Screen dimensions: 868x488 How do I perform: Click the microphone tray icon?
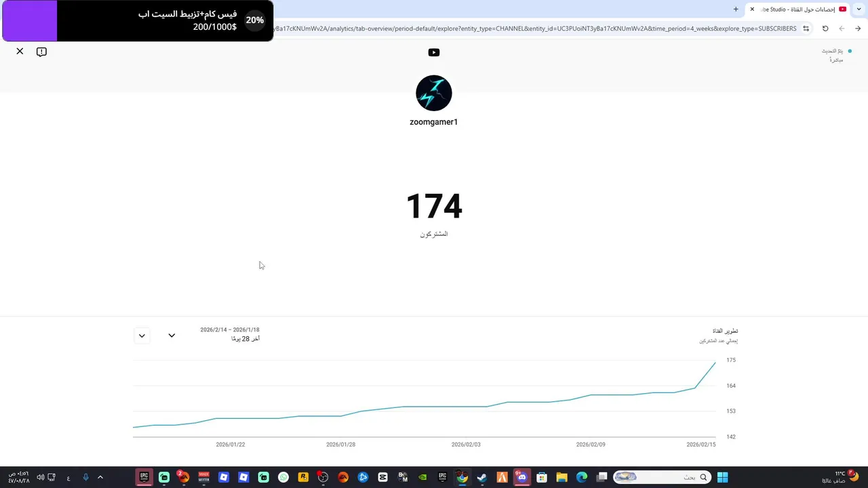point(85,477)
